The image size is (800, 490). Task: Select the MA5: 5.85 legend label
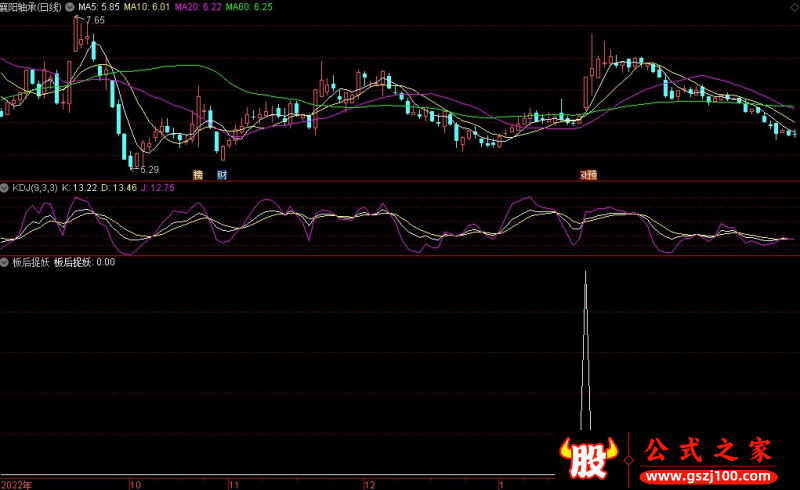(99, 6)
